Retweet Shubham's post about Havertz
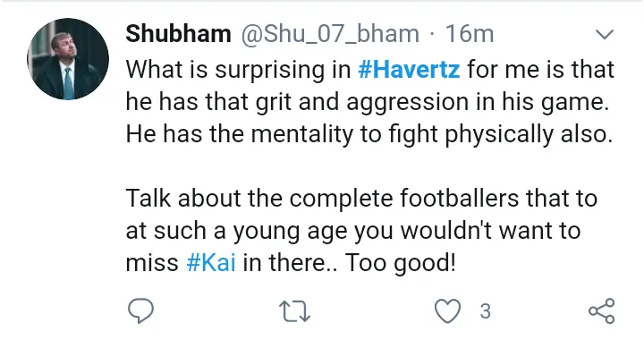This screenshot has height=340, width=644. pos(294,310)
